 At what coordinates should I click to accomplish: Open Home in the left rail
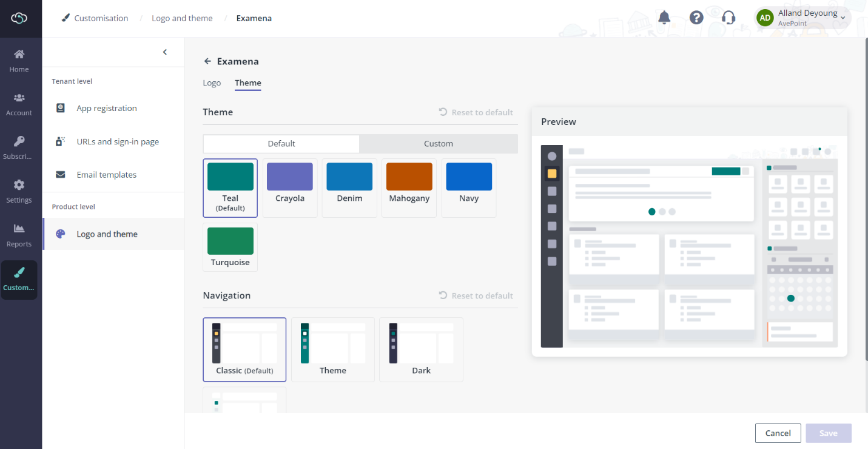point(19,61)
